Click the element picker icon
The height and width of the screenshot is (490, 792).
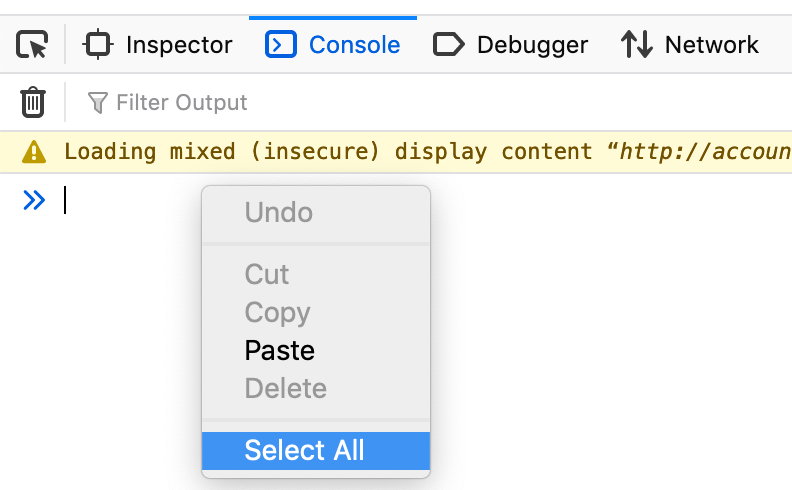32,45
